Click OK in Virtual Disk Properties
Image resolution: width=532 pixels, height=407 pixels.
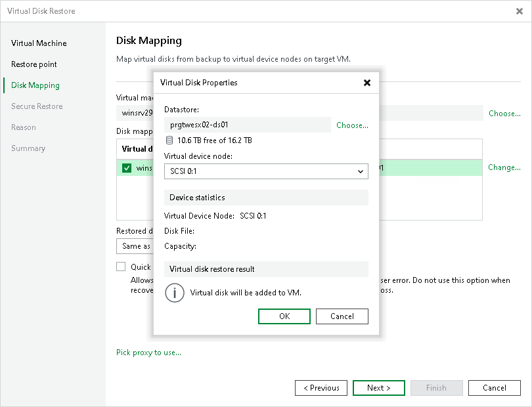pos(284,316)
